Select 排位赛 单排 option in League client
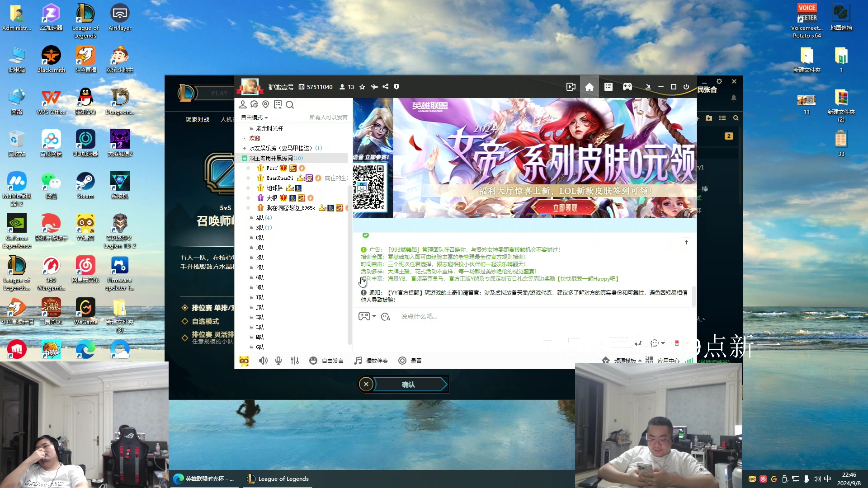The image size is (868, 488). point(208,308)
